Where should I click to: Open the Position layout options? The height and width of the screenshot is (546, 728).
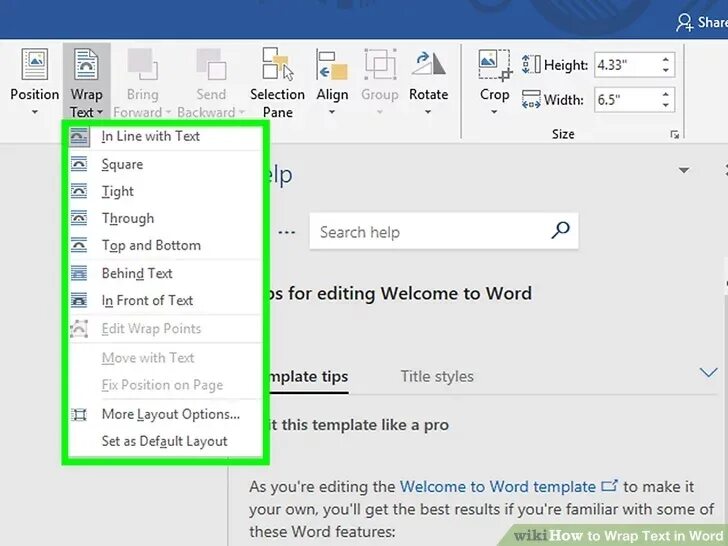click(34, 81)
